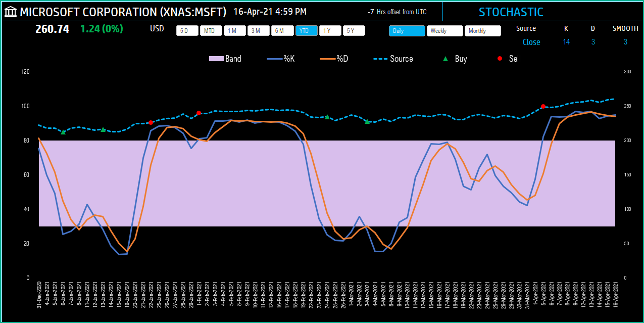The width and height of the screenshot is (644, 323).
Task: Click the red Sell dot legend icon
Action: pyautogui.click(x=500, y=59)
